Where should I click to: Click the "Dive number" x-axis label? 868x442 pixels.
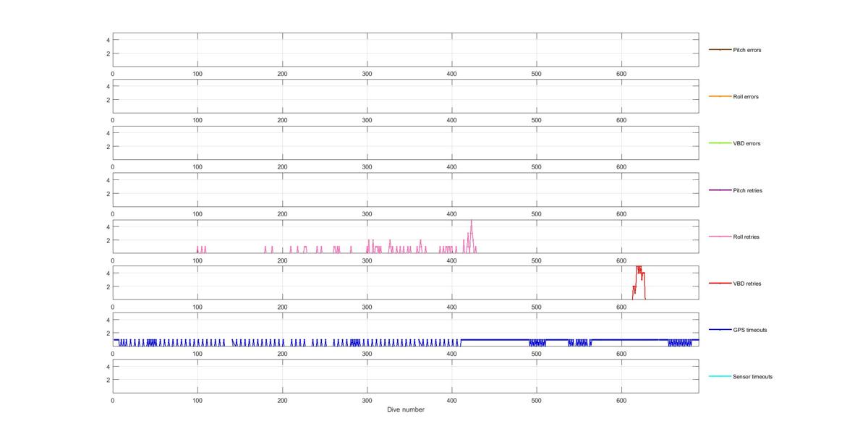point(406,409)
